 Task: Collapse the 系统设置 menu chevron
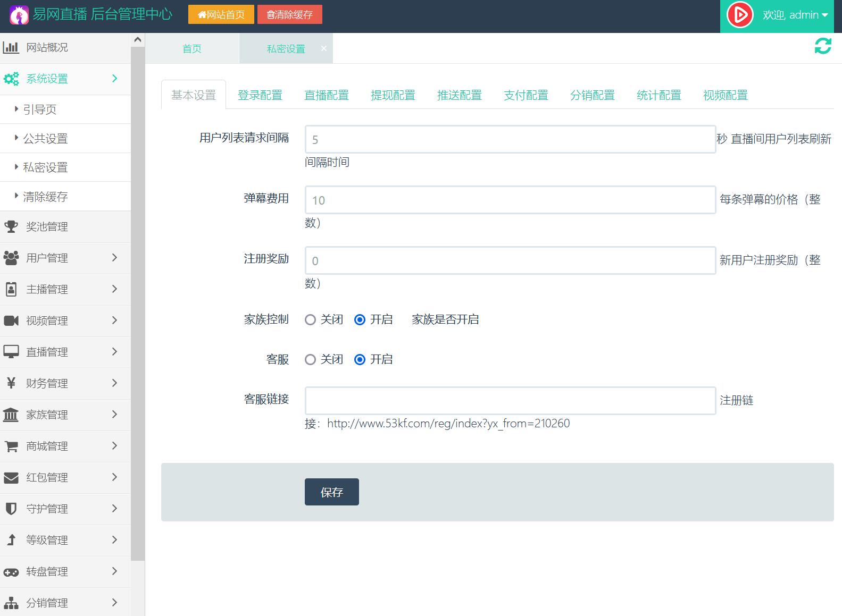114,79
